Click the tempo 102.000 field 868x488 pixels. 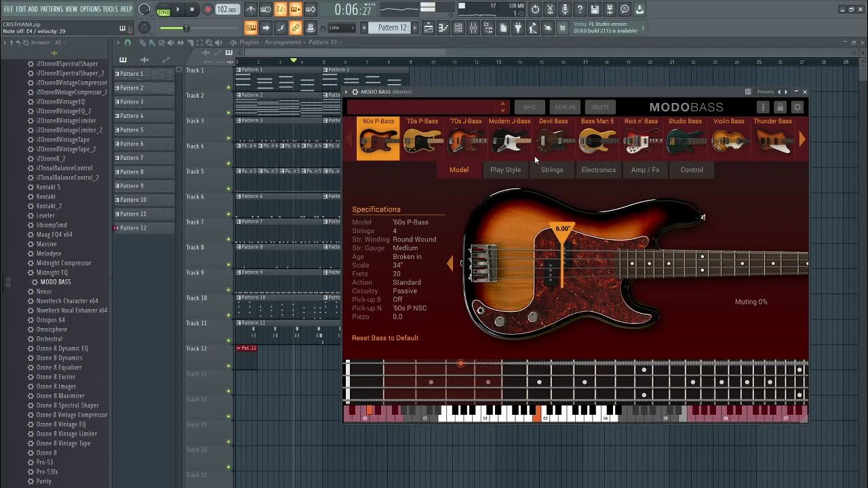tap(226, 9)
